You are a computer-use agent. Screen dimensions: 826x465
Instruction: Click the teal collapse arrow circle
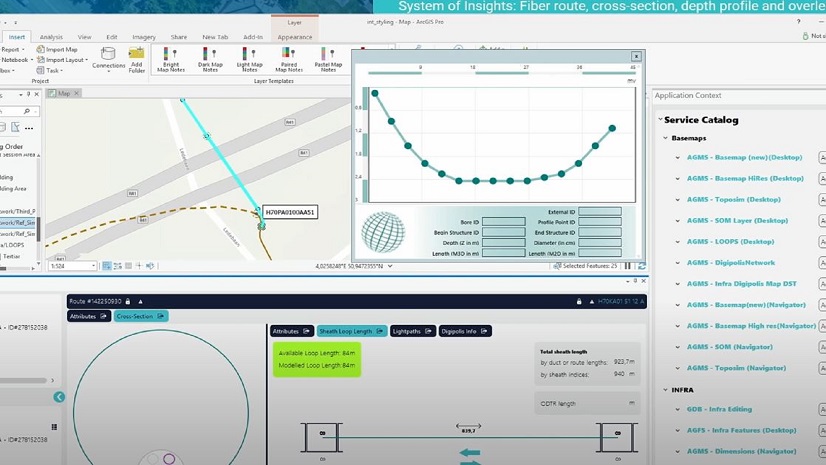(59, 397)
